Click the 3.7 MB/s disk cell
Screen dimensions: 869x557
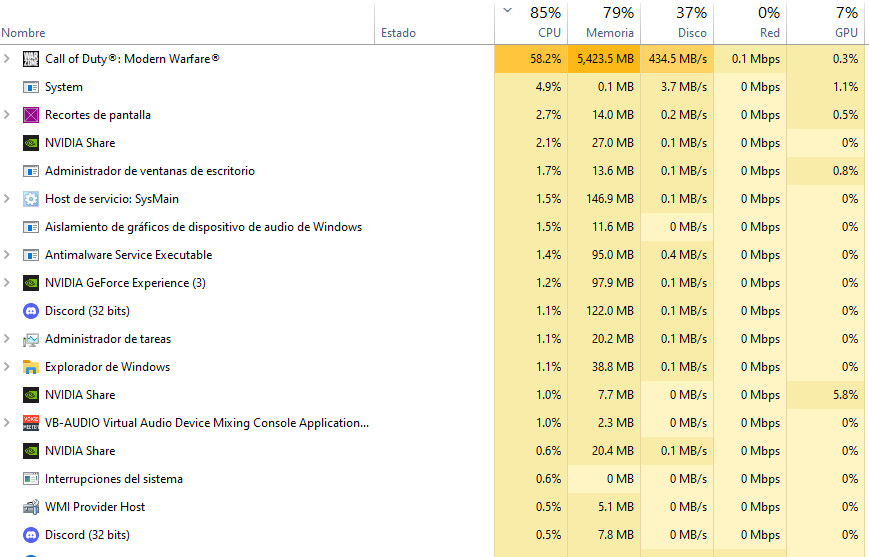pyautogui.click(x=677, y=87)
